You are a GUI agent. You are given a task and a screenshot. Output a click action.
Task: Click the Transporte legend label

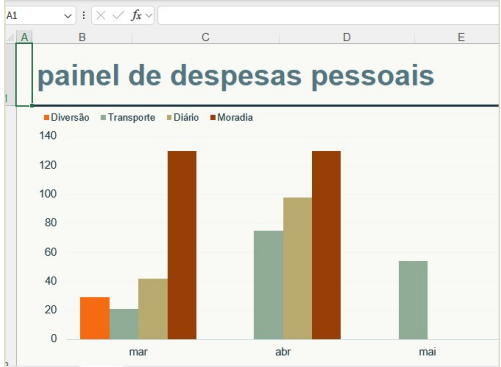(x=132, y=118)
